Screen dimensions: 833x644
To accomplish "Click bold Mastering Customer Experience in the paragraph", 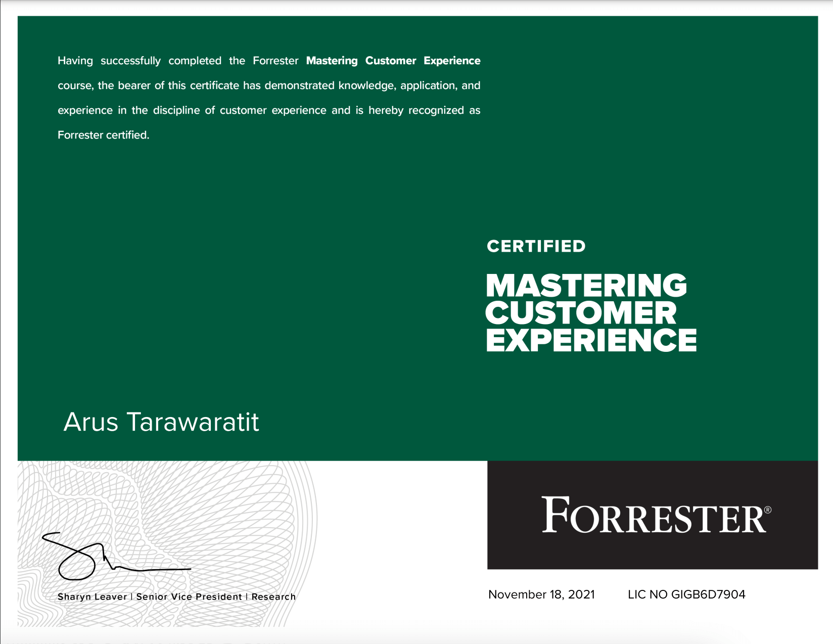I will coord(393,61).
